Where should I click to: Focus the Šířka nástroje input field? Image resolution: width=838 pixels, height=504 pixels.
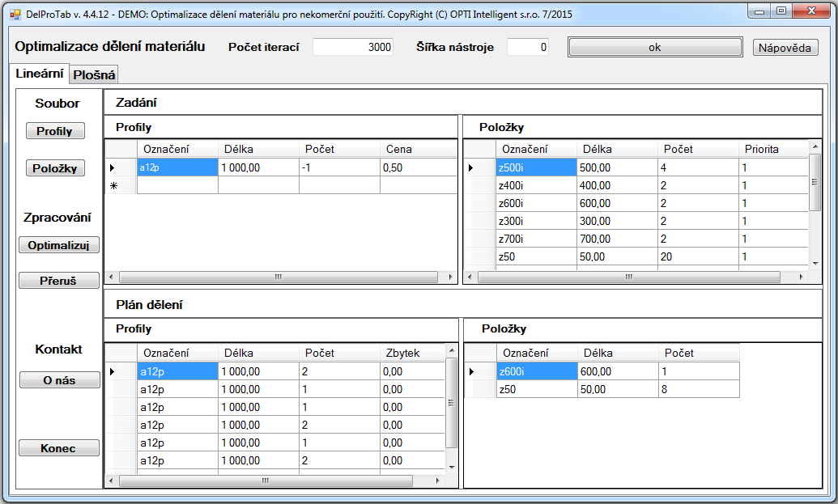pyautogui.click(x=528, y=47)
